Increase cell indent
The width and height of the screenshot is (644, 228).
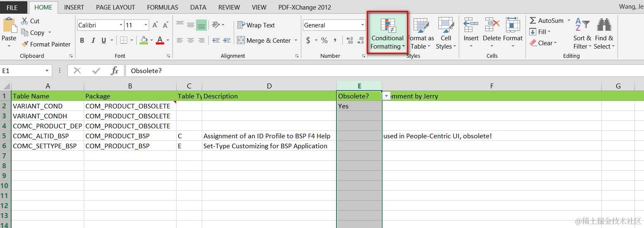point(227,40)
